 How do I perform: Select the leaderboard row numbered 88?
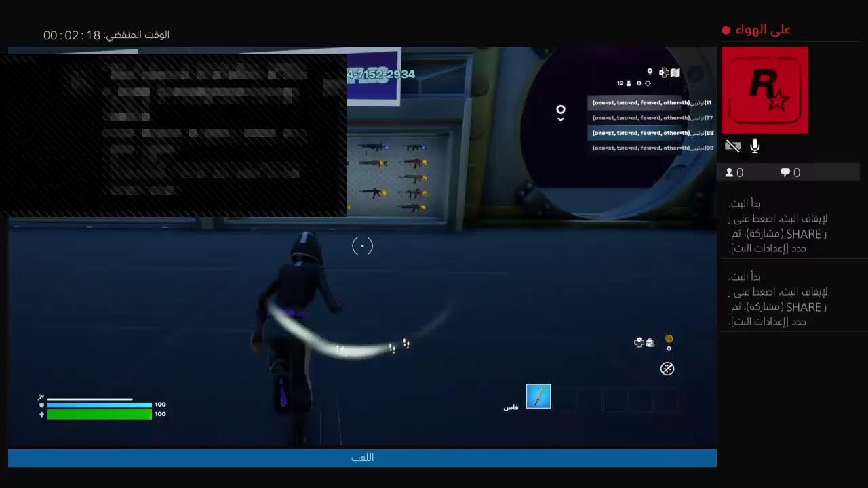(651, 133)
